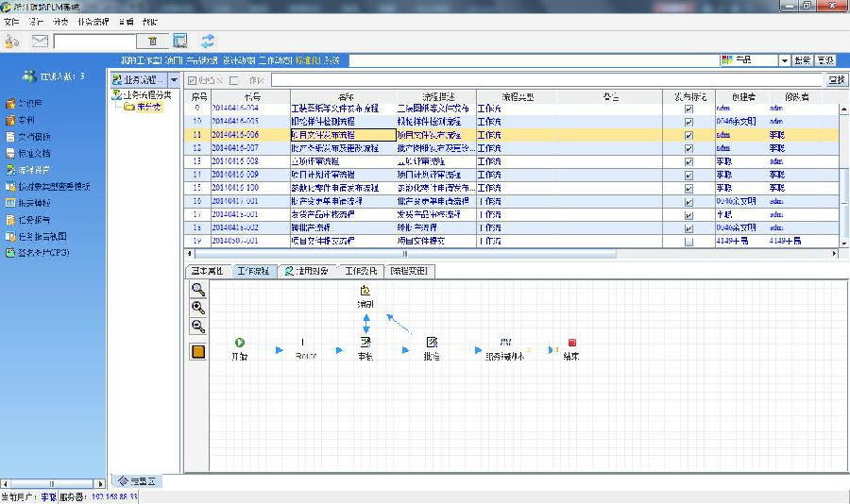850x504 pixels.
Task: Click the orange square color button
Action: [x=198, y=352]
